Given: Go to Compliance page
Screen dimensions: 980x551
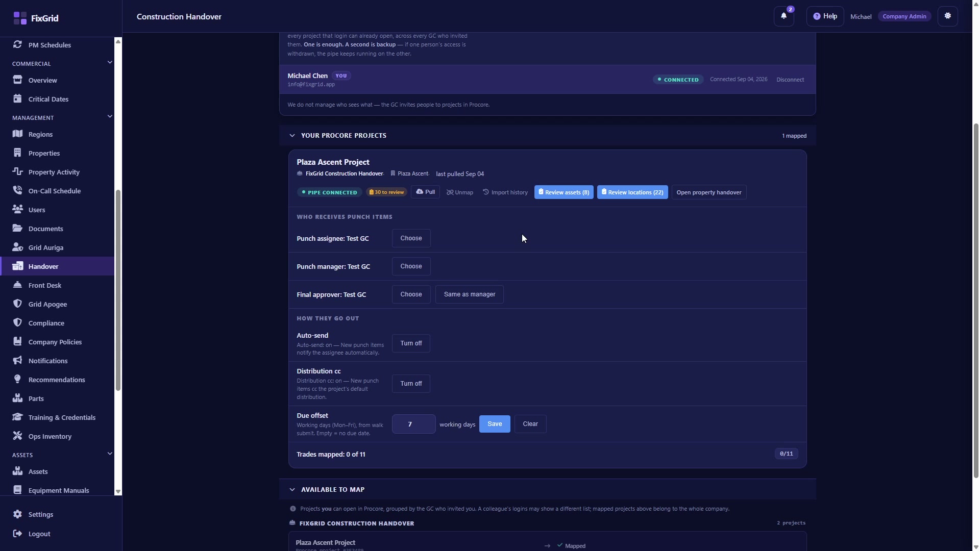Looking at the screenshot, I should point(57,323).
